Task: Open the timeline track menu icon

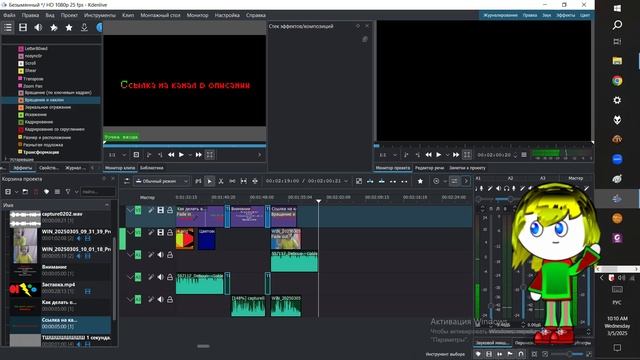Action: 127,181
